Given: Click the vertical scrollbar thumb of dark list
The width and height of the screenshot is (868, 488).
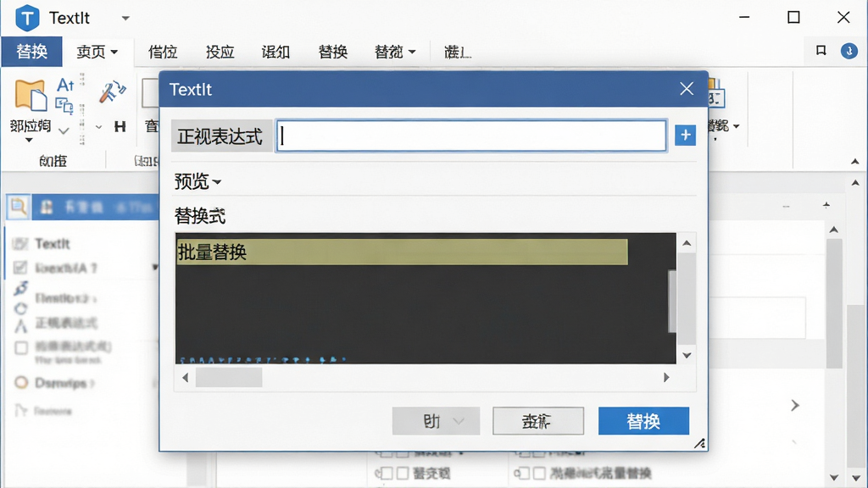Looking at the screenshot, I should [x=672, y=302].
